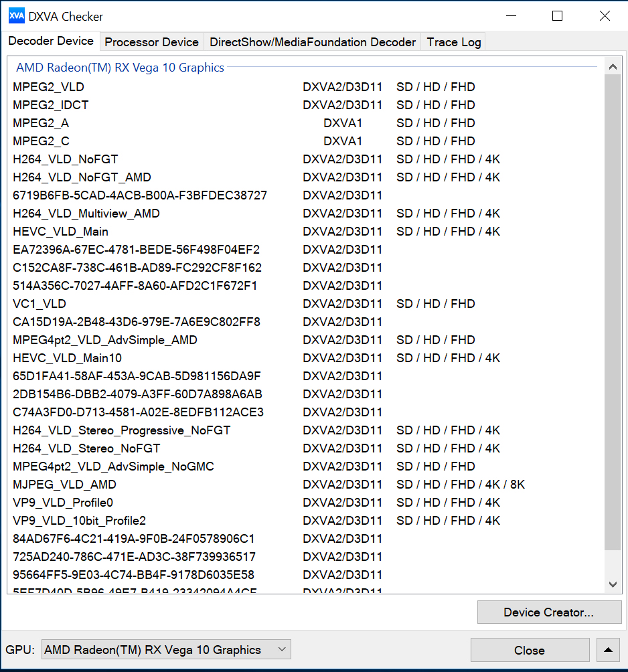
Task: Click the 8K resolution text in MJPEG_VLD_AMD row
Action: [x=518, y=485]
